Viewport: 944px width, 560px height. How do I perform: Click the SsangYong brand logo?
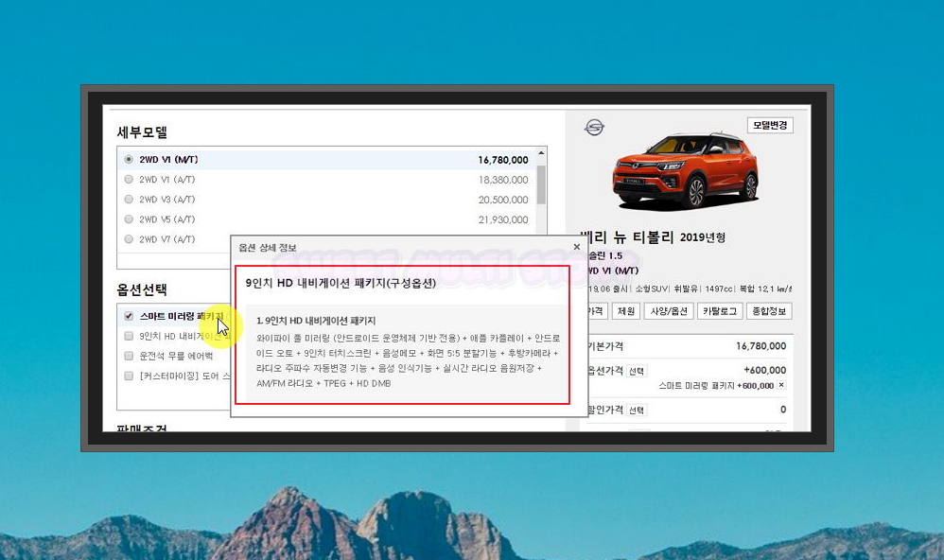(594, 127)
